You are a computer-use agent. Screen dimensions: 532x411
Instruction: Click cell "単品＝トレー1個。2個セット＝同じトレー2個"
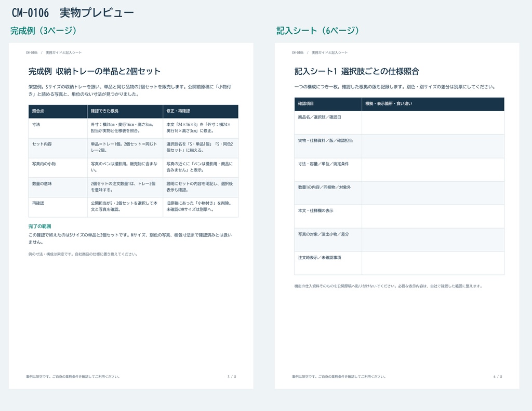pos(125,148)
